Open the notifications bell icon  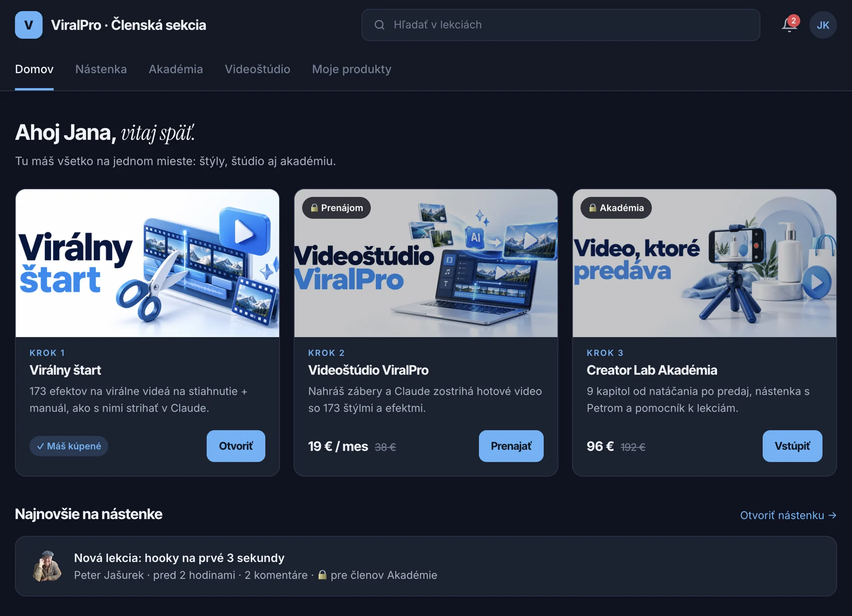[789, 25]
